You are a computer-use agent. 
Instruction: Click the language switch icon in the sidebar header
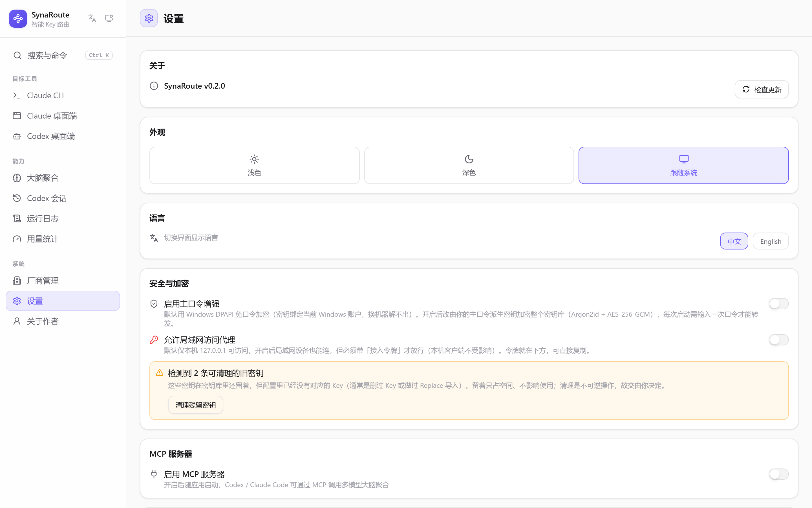(x=92, y=18)
